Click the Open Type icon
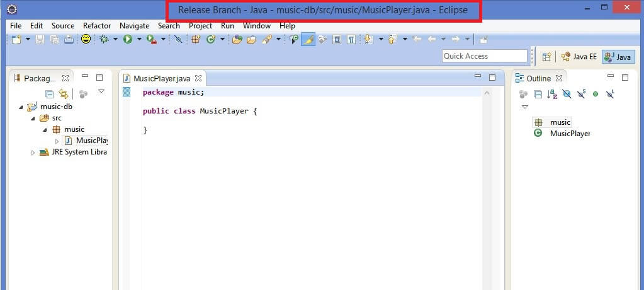644x290 pixels. 237,40
